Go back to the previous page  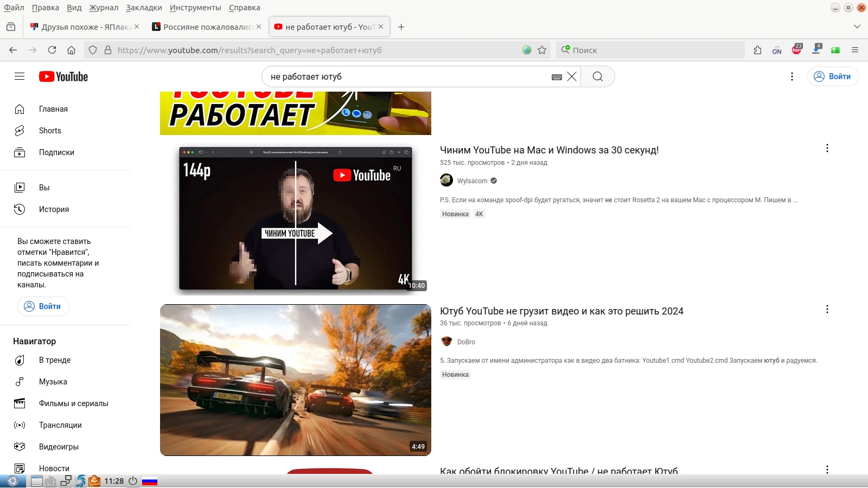tap(13, 50)
